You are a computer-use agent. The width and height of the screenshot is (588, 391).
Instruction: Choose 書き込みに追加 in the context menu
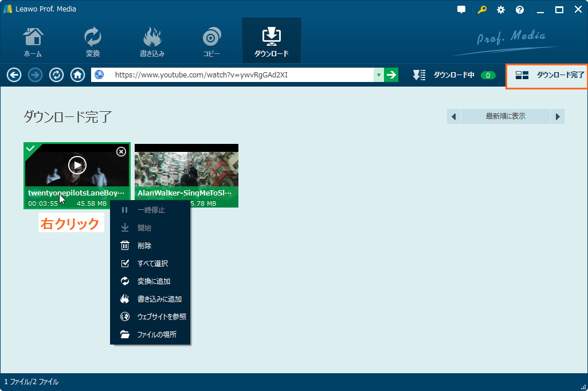pos(150,299)
